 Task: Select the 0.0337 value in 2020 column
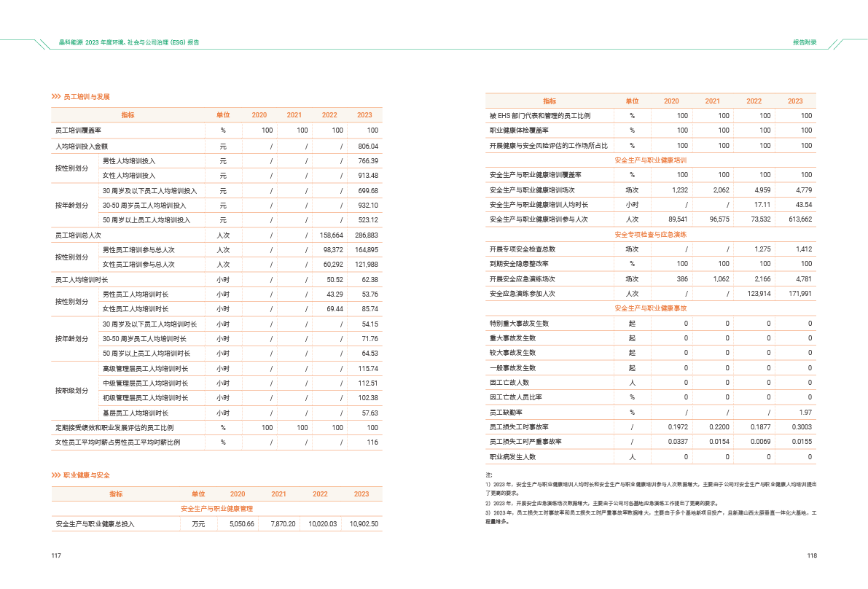(678, 442)
